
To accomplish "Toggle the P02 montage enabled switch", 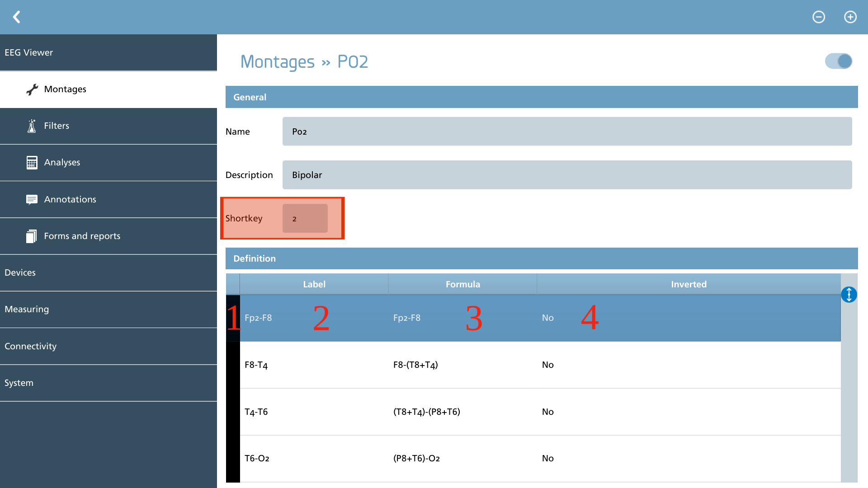I will coord(839,61).
